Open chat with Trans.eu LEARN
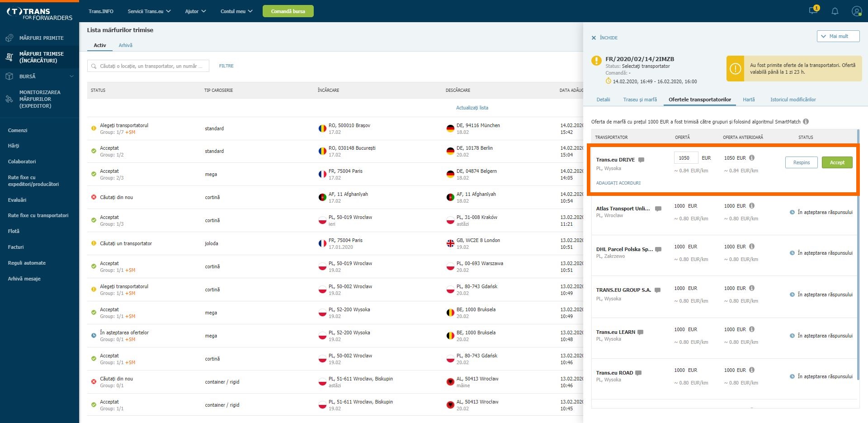 (641, 332)
